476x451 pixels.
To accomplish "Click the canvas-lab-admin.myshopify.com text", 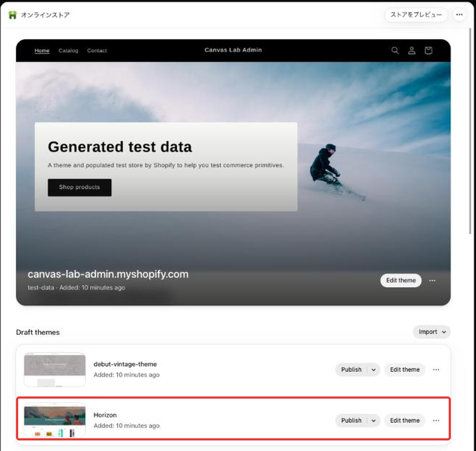I will click(x=108, y=274).
